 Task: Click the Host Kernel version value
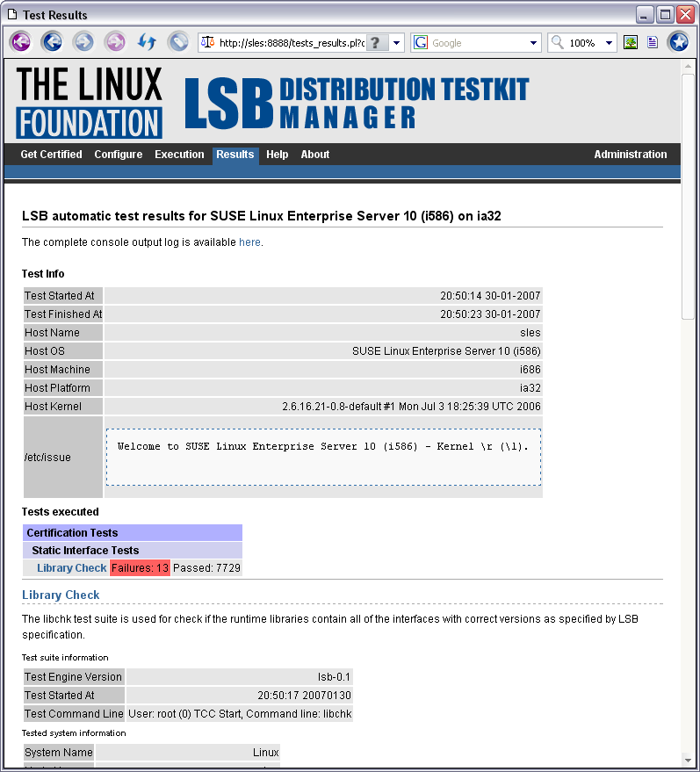pyautogui.click(x=411, y=407)
